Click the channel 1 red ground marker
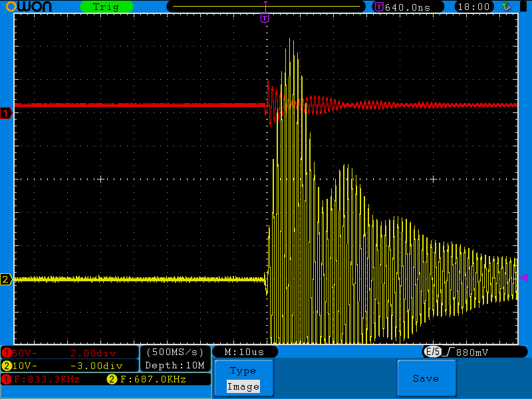Viewport: 532px width, 399px height. [6, 113]
